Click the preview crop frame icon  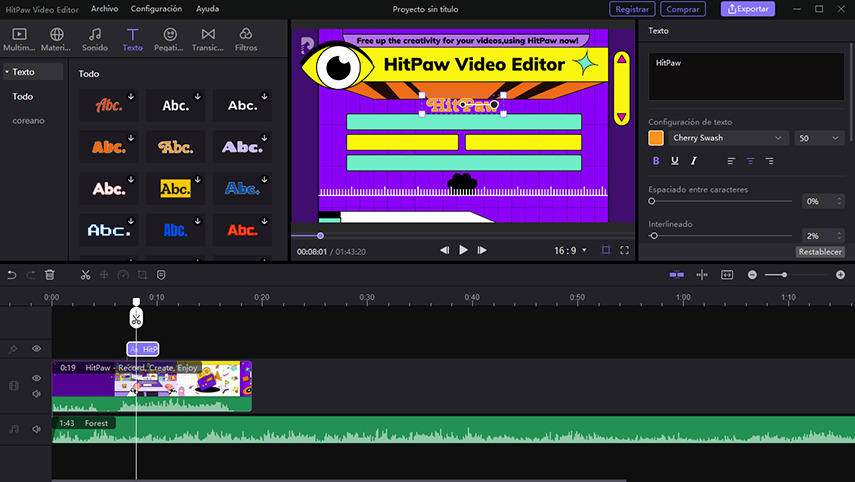point(606,250)
